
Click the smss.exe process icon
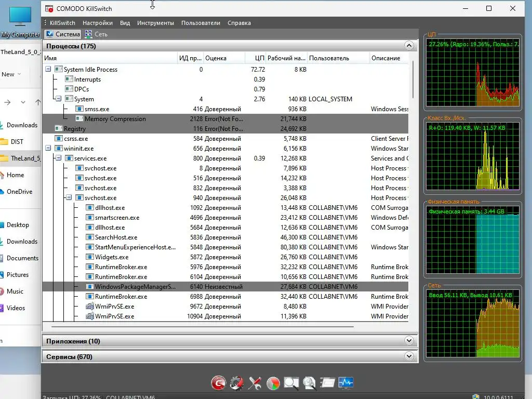[x=79, y=109]
